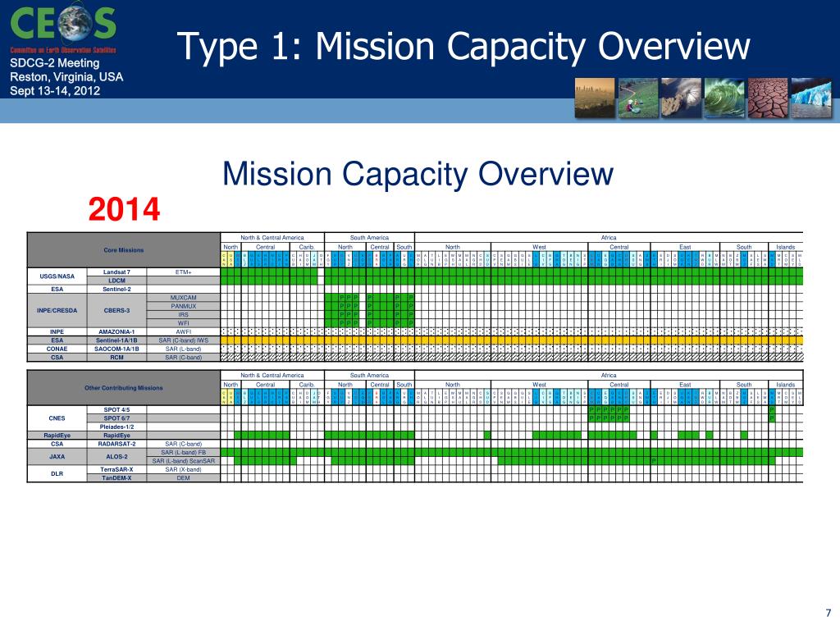The height and width of the screenshot is (630, 840).
Task: Click the 'ALOS-2' mission cell
Action: [116, 457]
